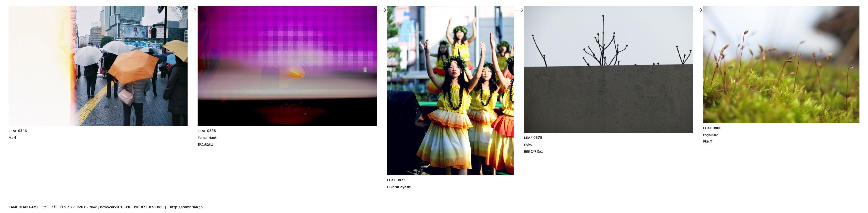
Task: Select the LEAF 0878 label
Action: coord(533,138)
